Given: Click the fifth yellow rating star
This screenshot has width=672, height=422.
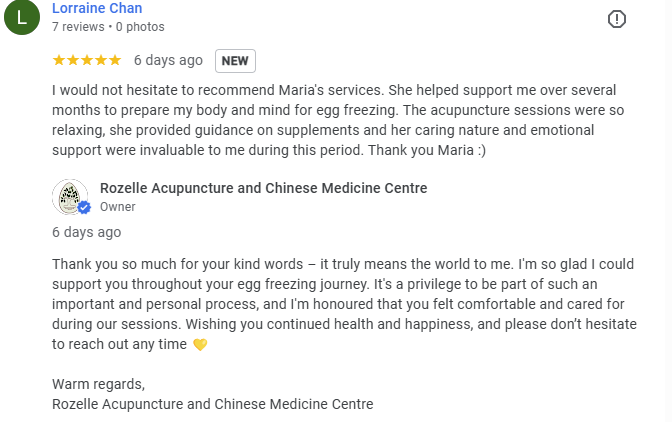Looking at the screenshot, I should (115, 61).
